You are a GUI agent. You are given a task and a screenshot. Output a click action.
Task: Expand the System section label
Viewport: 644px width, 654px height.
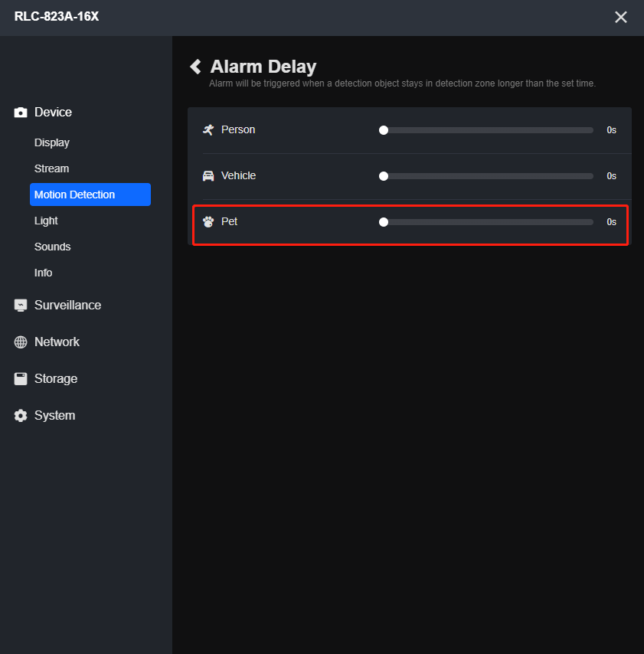tap(54, 415)
